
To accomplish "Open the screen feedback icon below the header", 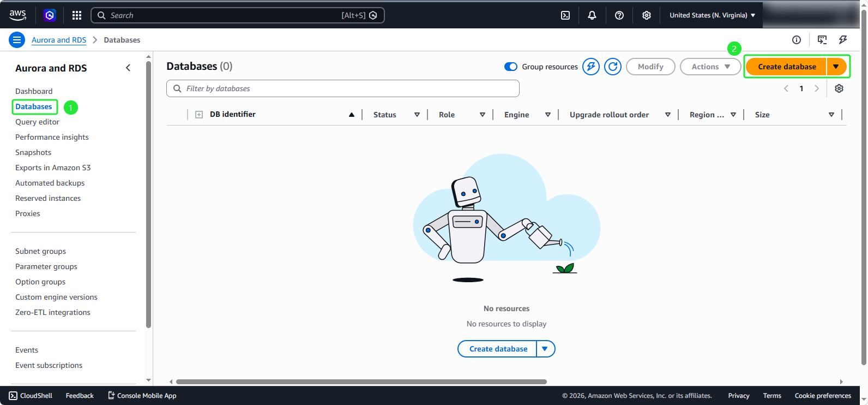I will 822,40.
